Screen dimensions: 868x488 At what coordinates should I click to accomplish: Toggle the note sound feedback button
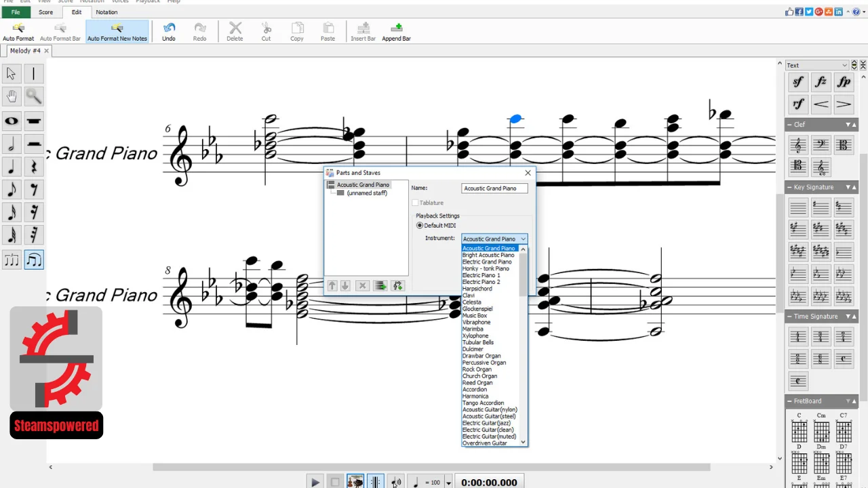tap(396, 482)
